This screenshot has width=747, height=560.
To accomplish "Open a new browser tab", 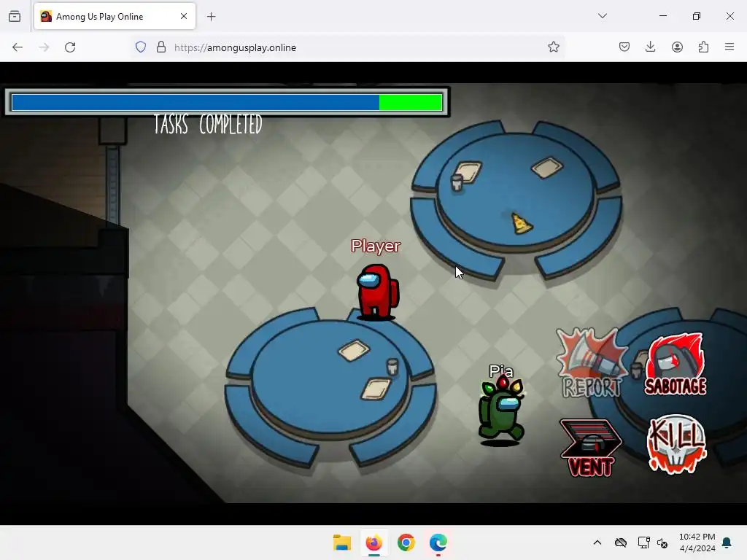I will click(211, 17).
